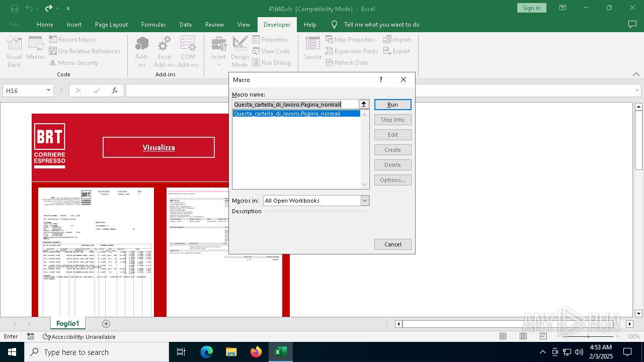The height and width of the screenshot is (362, 644).
Task: Toggle Use Relative References
Action: click(x=85, y=51)
